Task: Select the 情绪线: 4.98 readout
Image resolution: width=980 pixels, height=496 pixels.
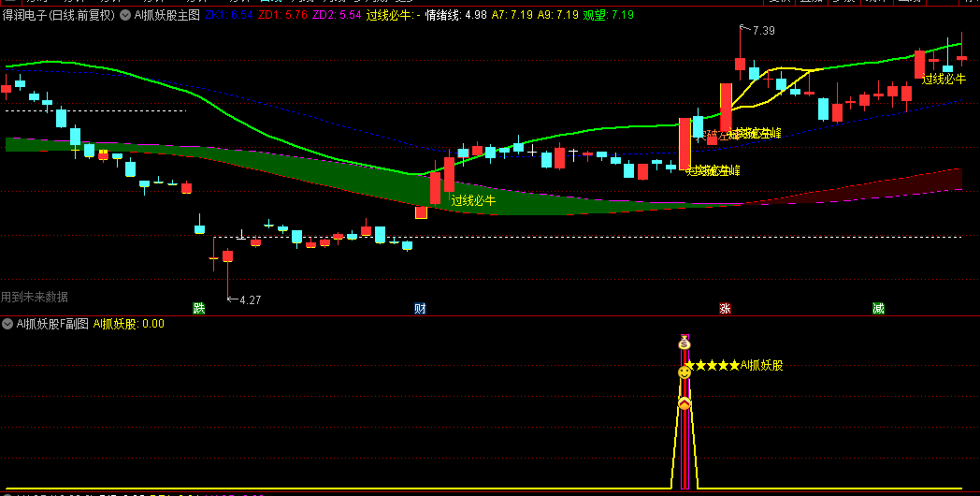Action: (455, 15)
